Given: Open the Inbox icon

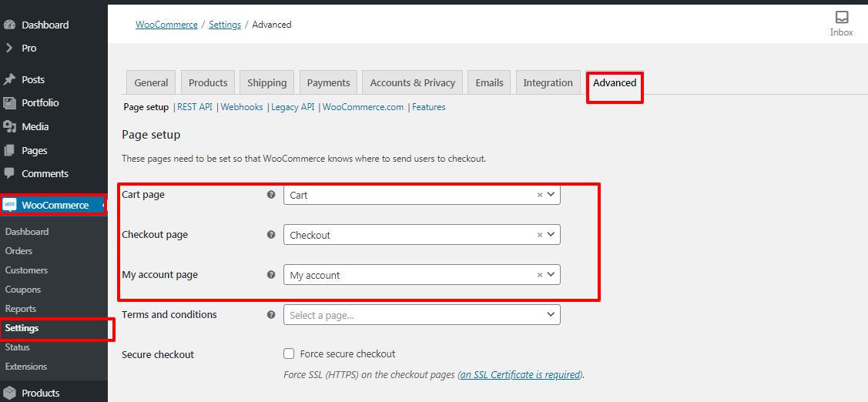Looking at the screenshot, I should [841, 17].
